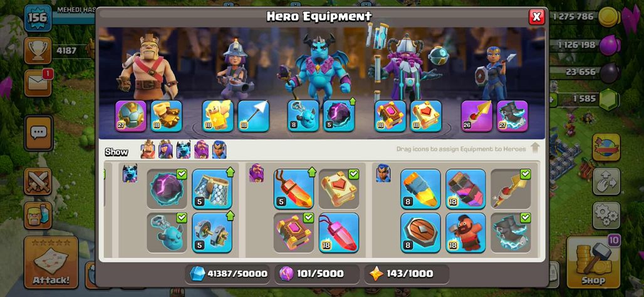
Task: Toggle the Royal Champion filter in Show row
Action: tap(219, 150)
